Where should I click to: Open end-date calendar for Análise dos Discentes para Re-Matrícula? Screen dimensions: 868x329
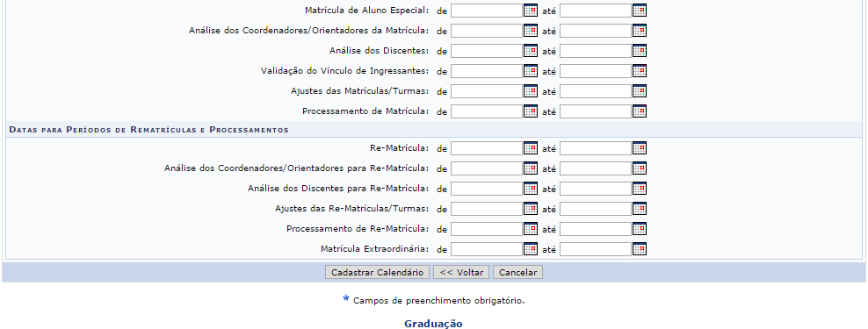pos(640,189)
